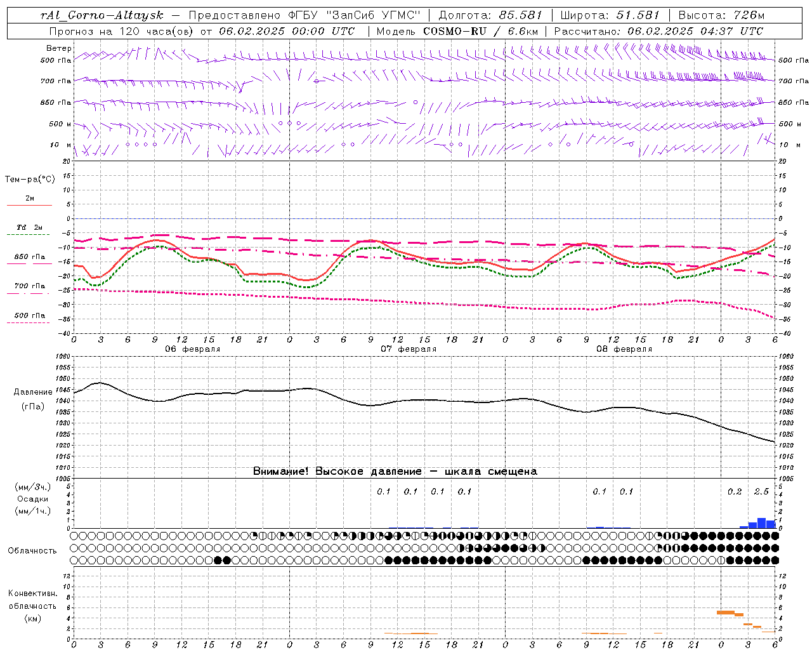Screen dimensions: 812x650
Task: Click the tallest blue precipitation bar
Action: 761,523
